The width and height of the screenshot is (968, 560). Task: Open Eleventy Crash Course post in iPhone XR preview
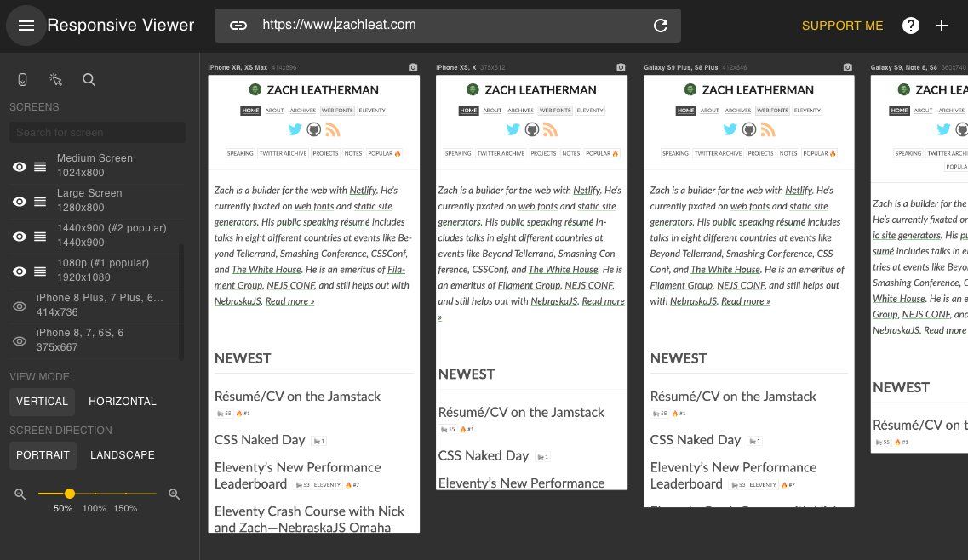point(309,519)
